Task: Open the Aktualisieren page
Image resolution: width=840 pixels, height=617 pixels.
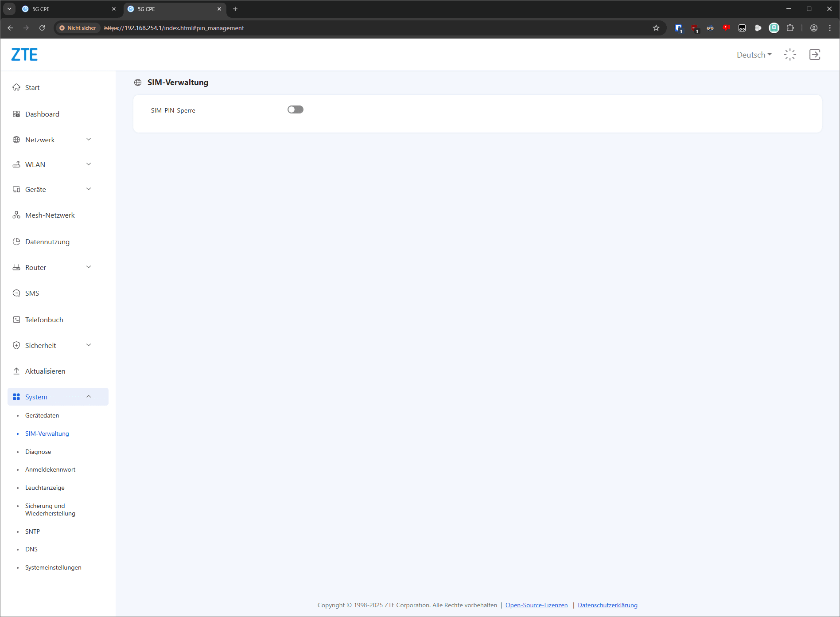Action: (x=45, y=371)
